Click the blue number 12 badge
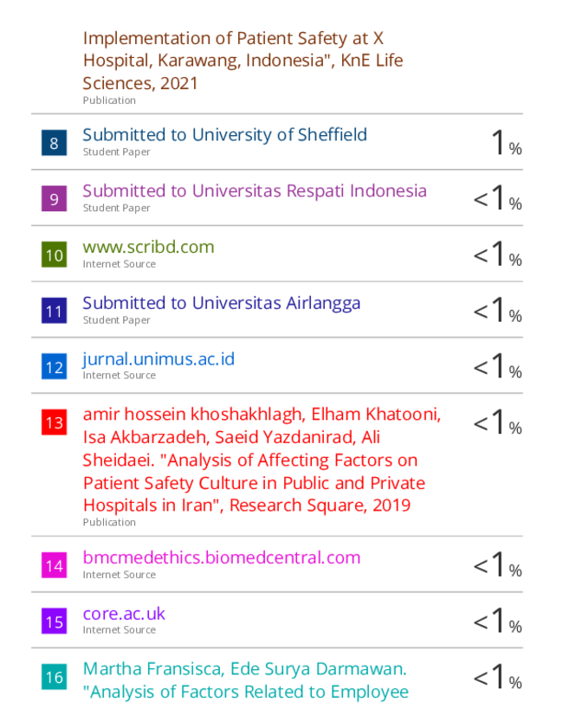 (x=54, y=367)
